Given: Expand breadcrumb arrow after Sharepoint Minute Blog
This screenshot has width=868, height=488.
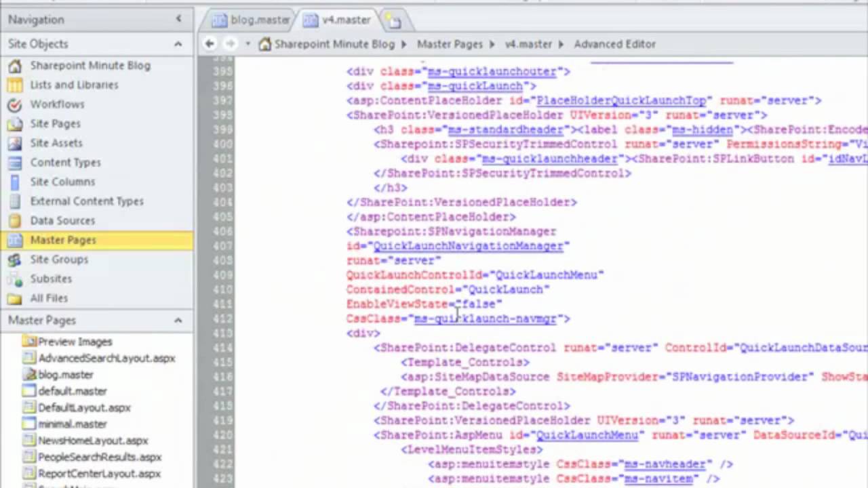Looking at the screenshot, I should pos(404,44).
